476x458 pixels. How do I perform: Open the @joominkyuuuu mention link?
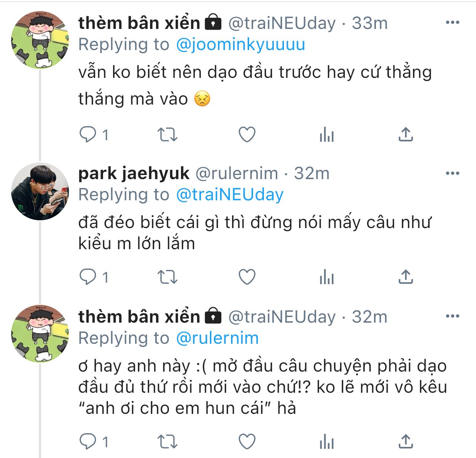pyautogui.click(x=240, y=45)
